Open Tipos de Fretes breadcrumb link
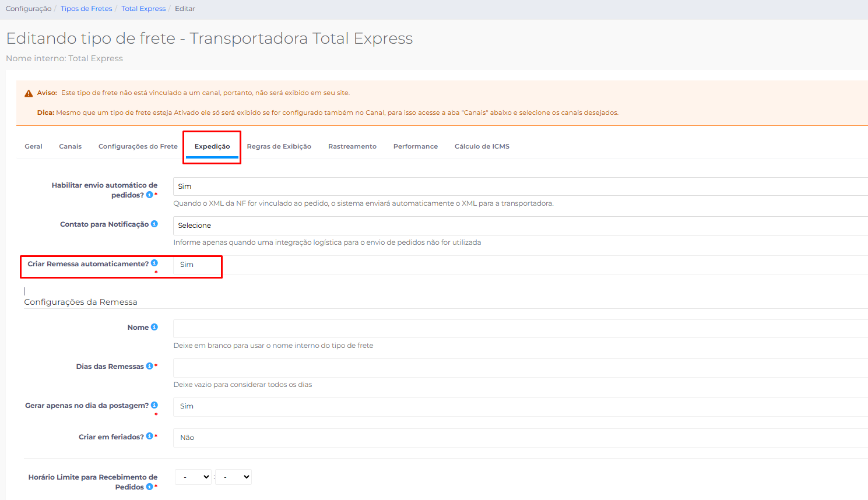Image resolution: width=868 pixels, height=500 pixels. 86,9
